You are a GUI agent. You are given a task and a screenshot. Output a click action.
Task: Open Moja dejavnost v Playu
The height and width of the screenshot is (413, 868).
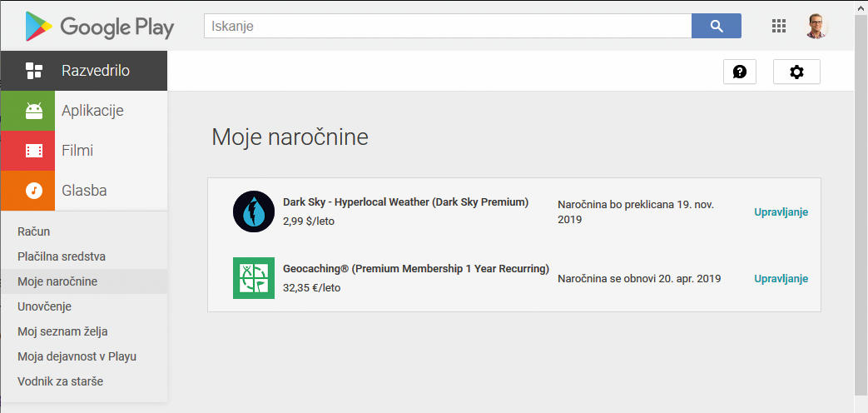click(x=77, y=356)
